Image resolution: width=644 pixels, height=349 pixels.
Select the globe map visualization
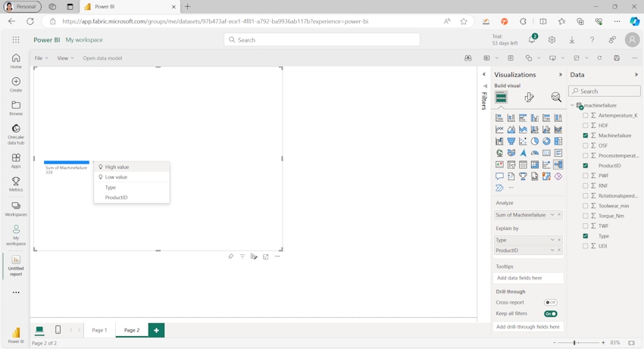499,153
